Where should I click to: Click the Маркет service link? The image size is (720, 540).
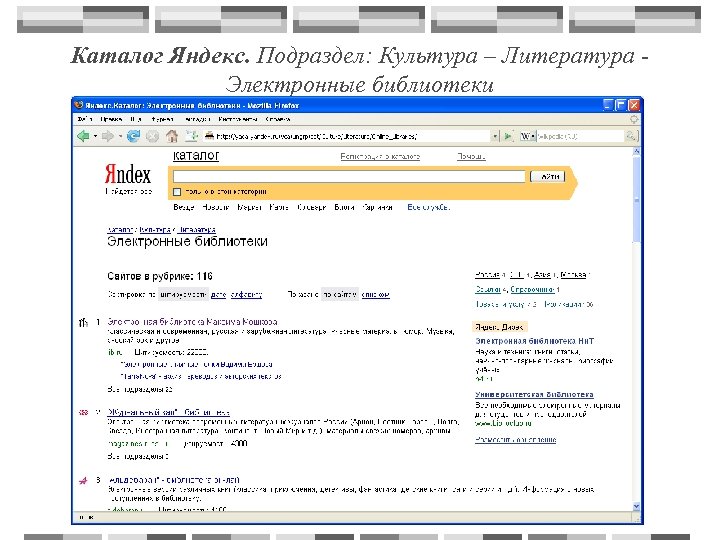pyautogui.click(x=249, y=208)
